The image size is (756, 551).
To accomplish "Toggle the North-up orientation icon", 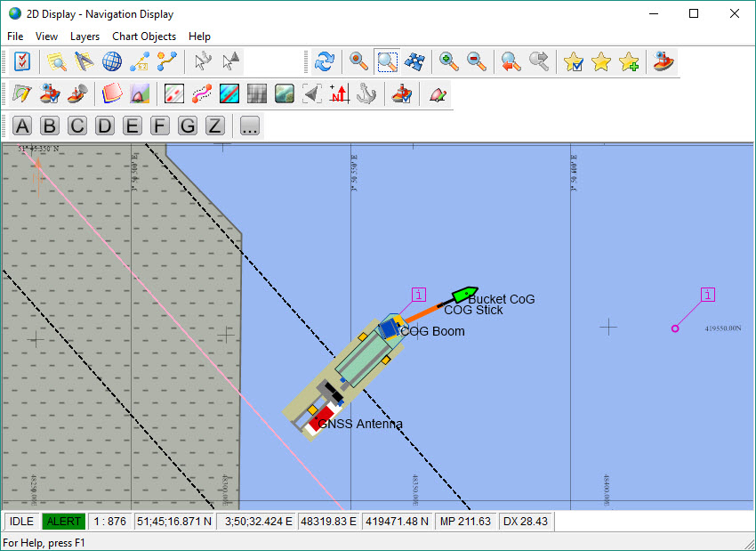I will coord(338,93).
